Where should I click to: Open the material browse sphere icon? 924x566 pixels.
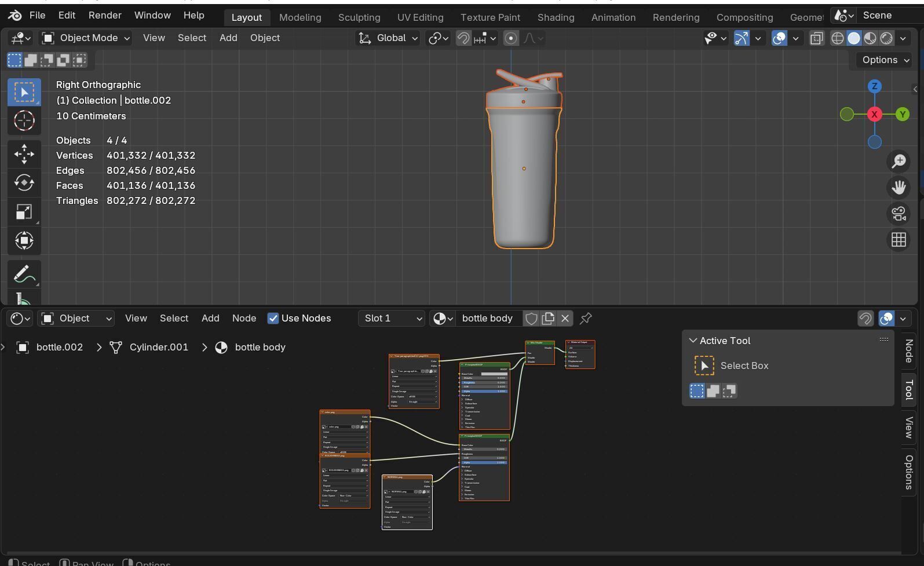(443, 318)
